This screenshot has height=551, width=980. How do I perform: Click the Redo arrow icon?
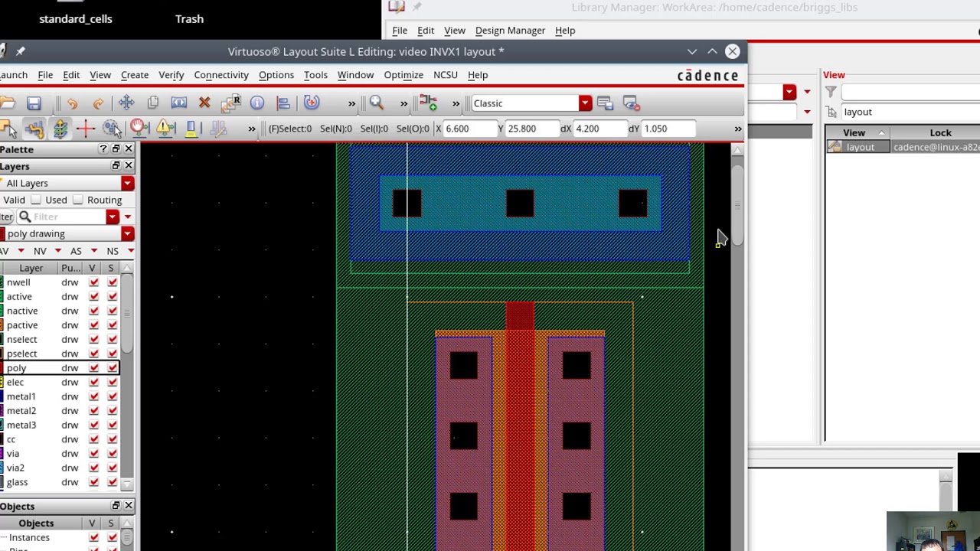(98, 103)
